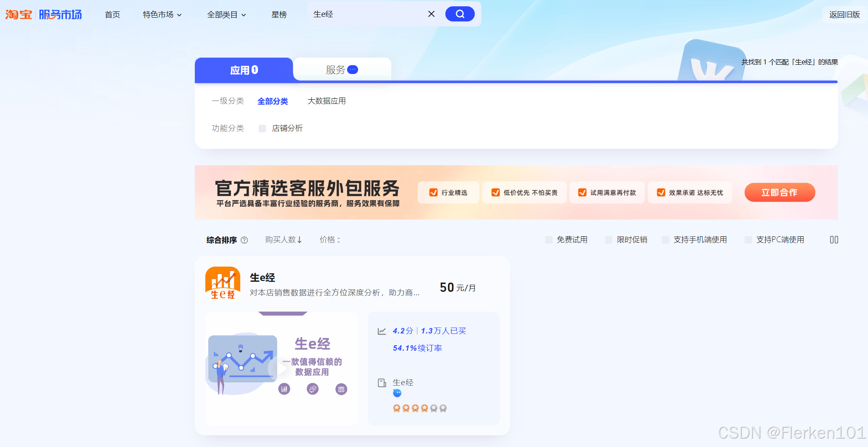Screen dimensions: 868x447
Task: Select 大数据应用 category filter
Action: pyautogui.click(x=326, y=101)
